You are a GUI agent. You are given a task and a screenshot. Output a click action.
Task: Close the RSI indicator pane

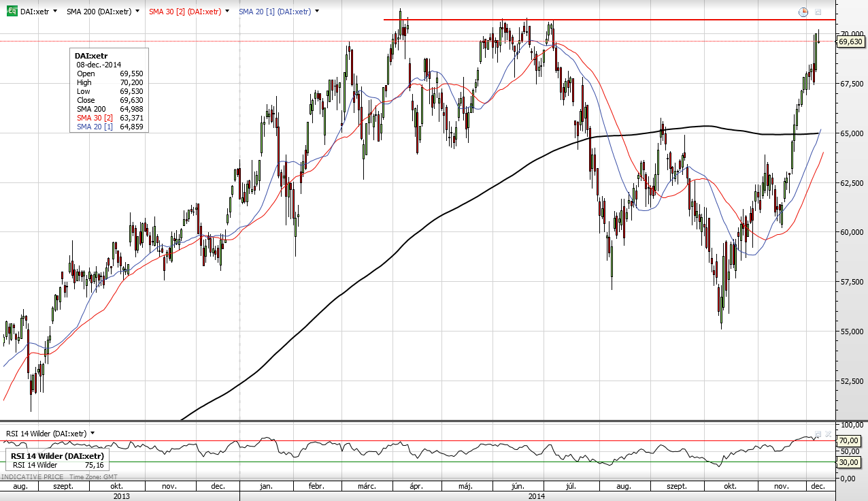coord(828,433)
